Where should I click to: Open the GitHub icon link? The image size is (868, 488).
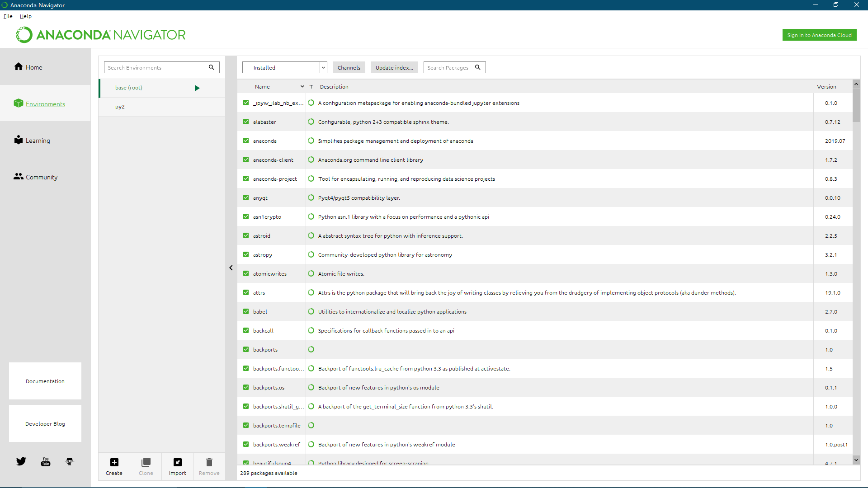click(x=70, y=461)
